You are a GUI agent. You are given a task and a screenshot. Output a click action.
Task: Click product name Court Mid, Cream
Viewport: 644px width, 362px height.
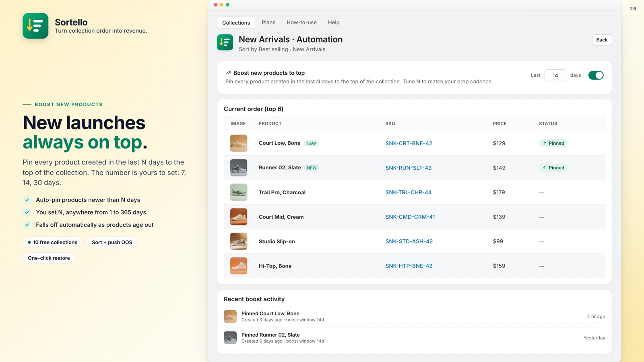[x=281, y=217]
